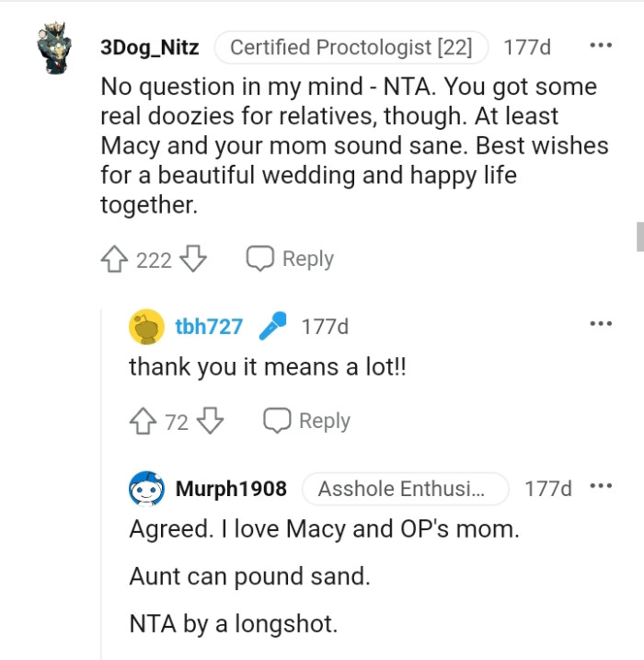This screenshot has width=644, height=660.
Task: Reply to 3Dog_Nitz's comment
Action: pyautogui.click(x=290, y=260)
